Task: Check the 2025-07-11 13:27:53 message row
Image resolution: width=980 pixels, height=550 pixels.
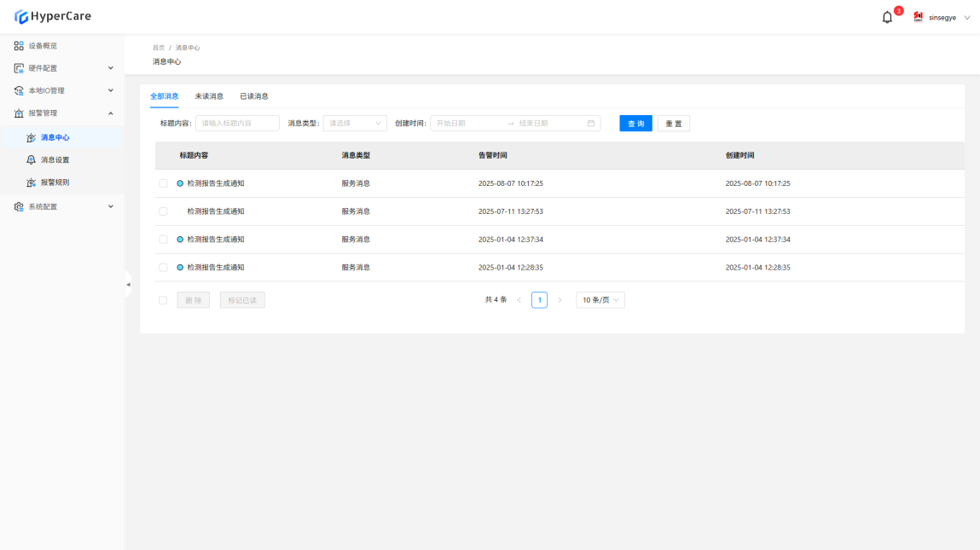Action: point(163,211)
